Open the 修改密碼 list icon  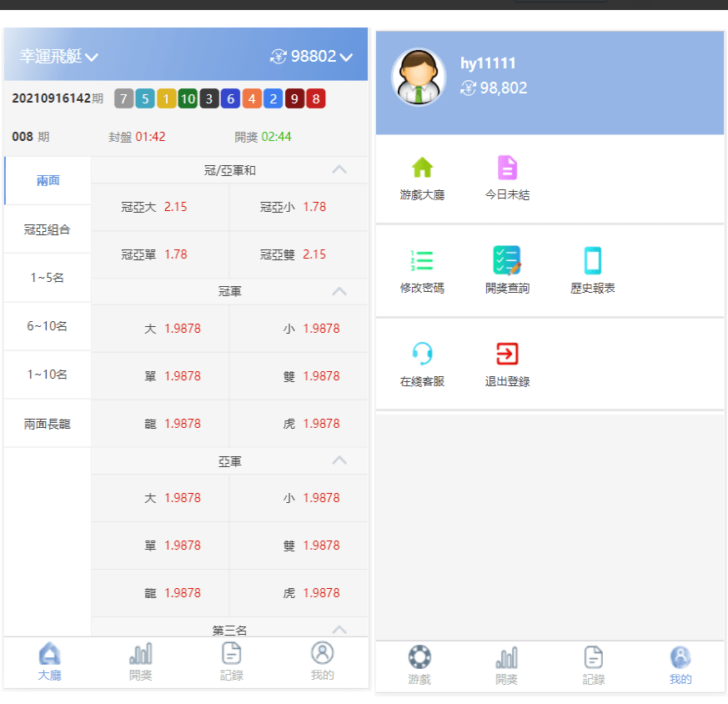[422, 260]
